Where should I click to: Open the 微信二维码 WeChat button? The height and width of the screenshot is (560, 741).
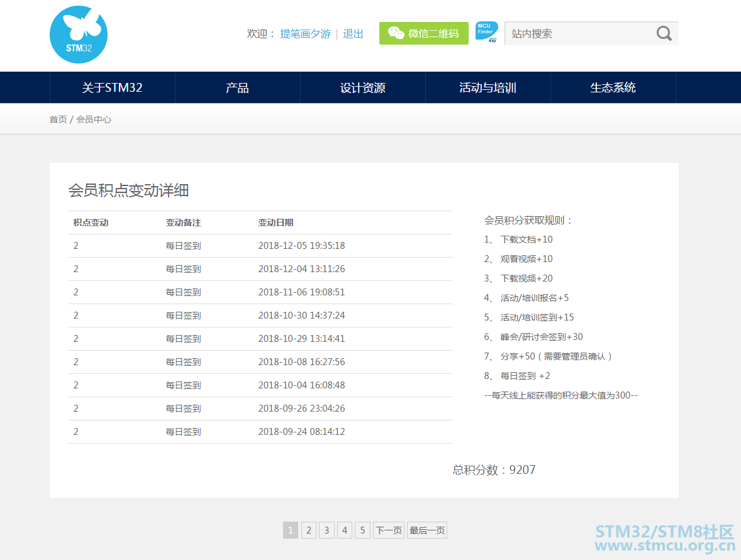[423, 33]
